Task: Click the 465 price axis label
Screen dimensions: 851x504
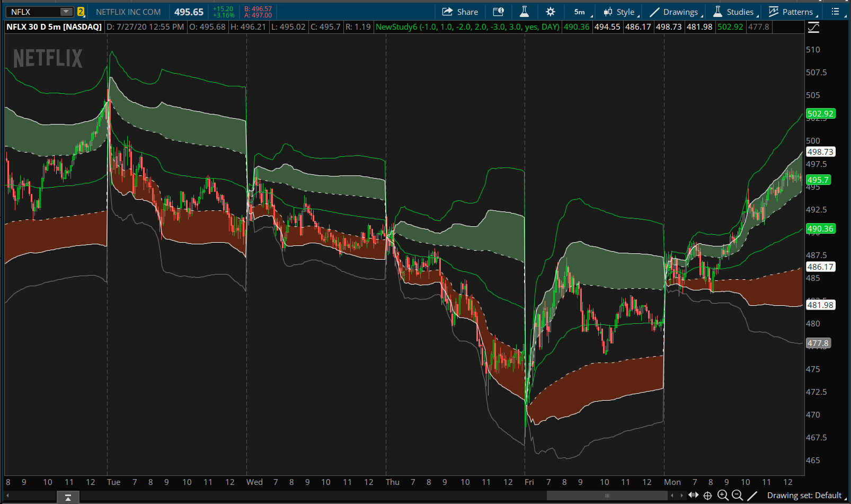Action: pos(813,460)
